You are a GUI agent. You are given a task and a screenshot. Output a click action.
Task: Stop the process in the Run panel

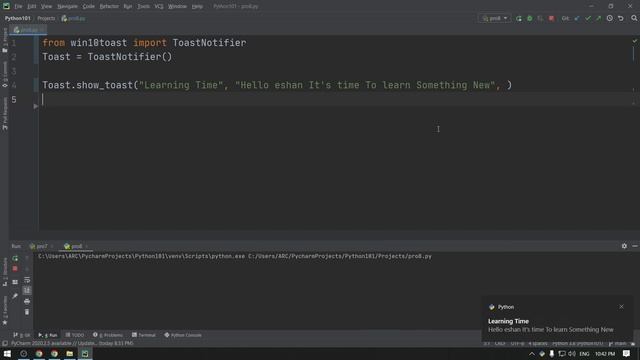pos(15,269)
